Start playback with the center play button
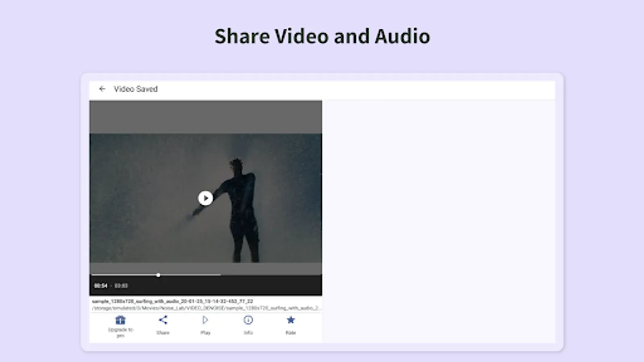 206,198
